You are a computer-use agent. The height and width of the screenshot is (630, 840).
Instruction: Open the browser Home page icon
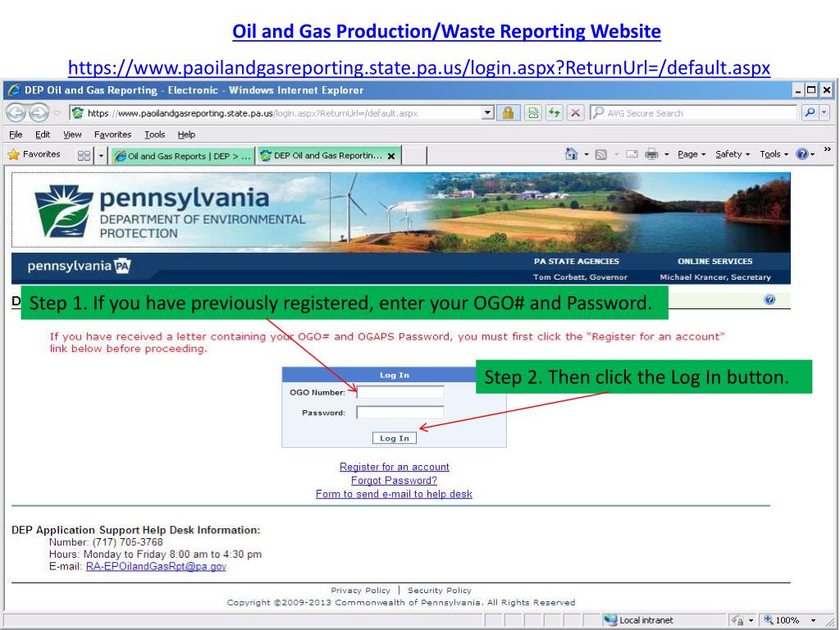572,154
